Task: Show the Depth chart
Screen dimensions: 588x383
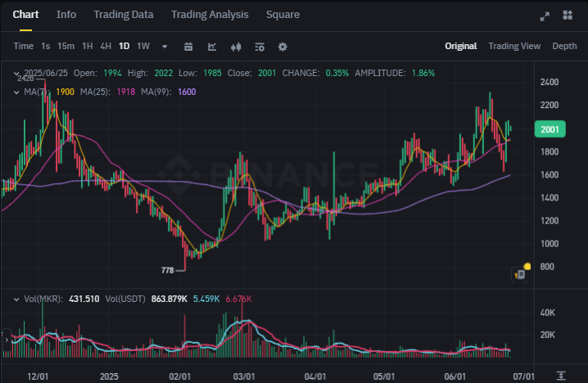Action: click(x=564, y=46)
